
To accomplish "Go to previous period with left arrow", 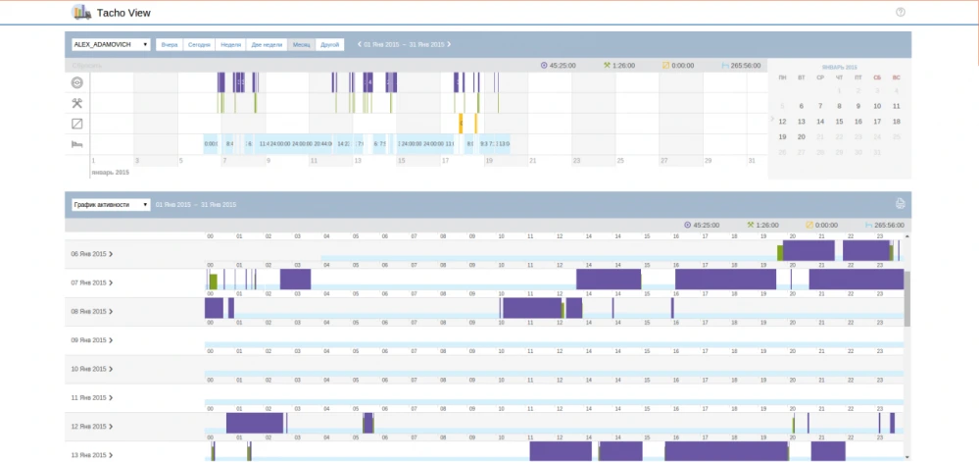I will point(356,44).
